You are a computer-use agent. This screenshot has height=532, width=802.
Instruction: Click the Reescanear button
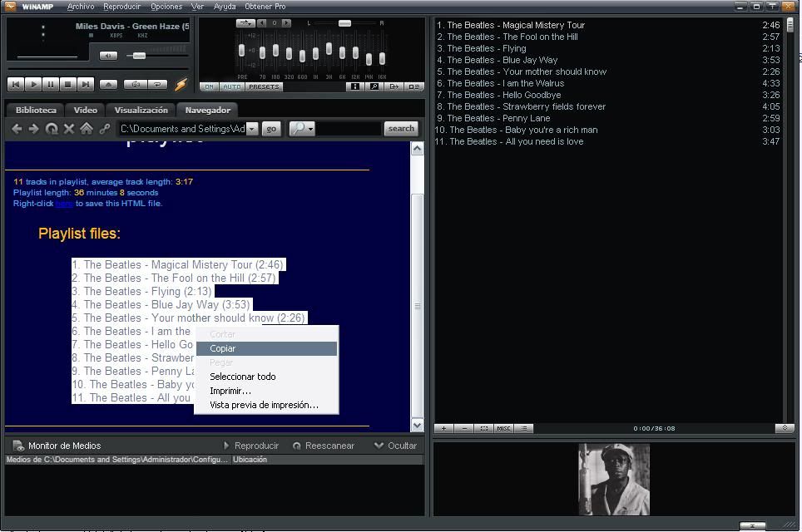324,446
